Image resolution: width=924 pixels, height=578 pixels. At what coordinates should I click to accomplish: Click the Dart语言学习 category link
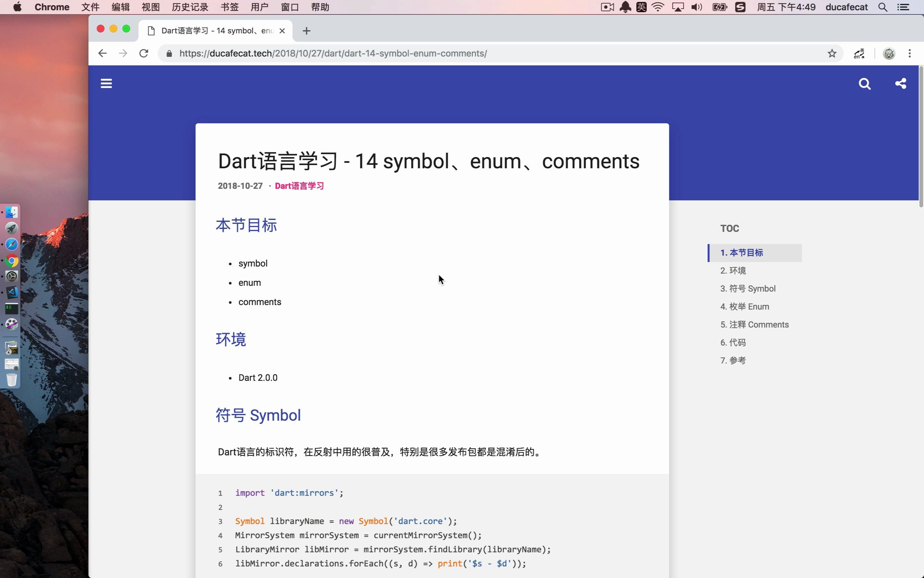click(x=299, y=186)
